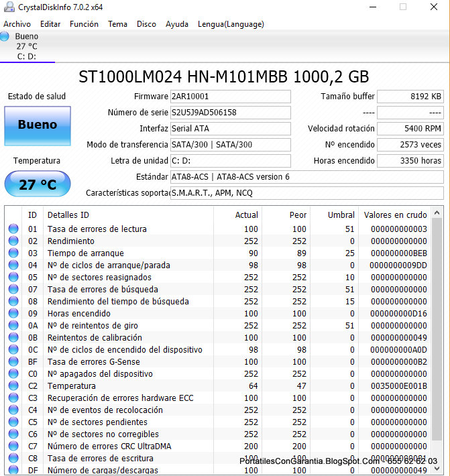Open the Archivo menu

pos(17,24)
